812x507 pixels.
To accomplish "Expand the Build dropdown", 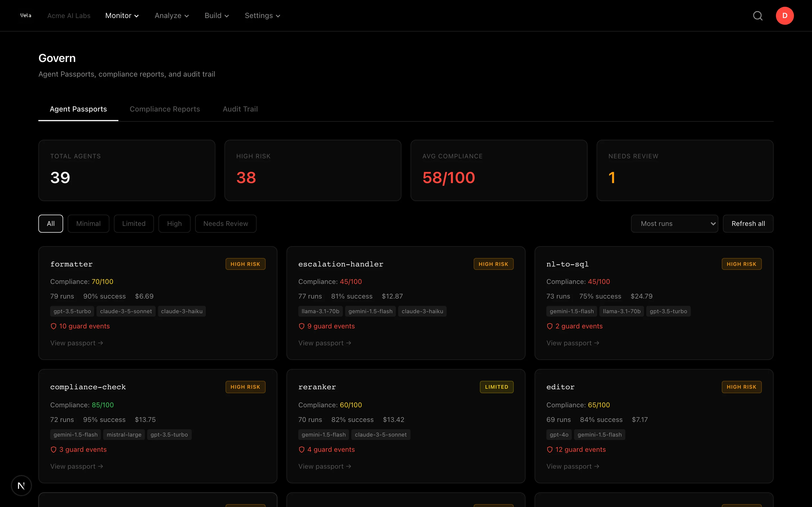I will (x=217, y=15).
